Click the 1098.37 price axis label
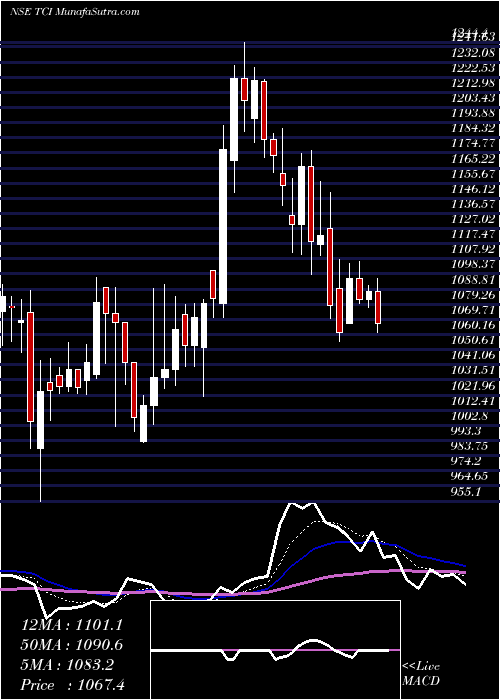 [473, 266]
